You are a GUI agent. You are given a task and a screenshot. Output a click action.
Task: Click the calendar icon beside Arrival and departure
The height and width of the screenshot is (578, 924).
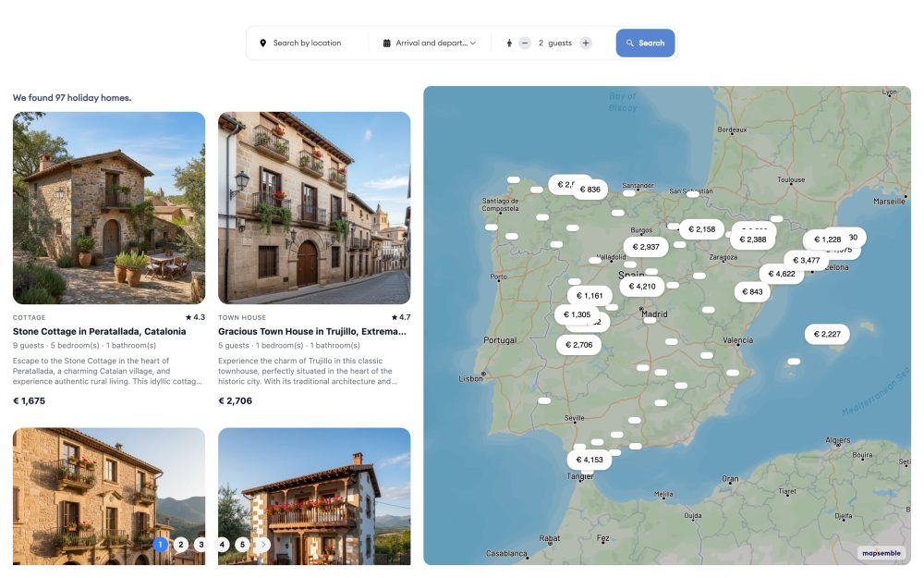click(x=386, y=43)
